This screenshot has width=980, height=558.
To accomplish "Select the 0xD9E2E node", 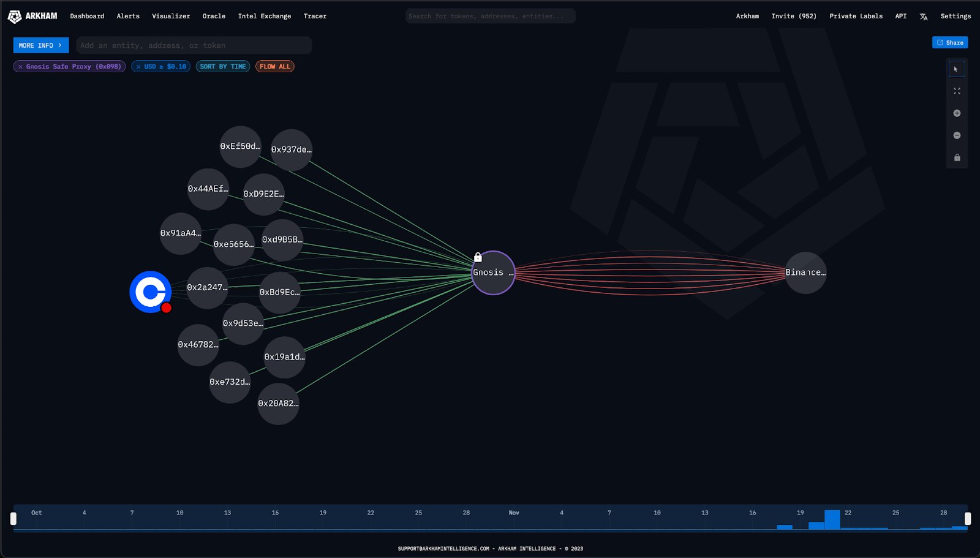I will (x=263, y=194).
